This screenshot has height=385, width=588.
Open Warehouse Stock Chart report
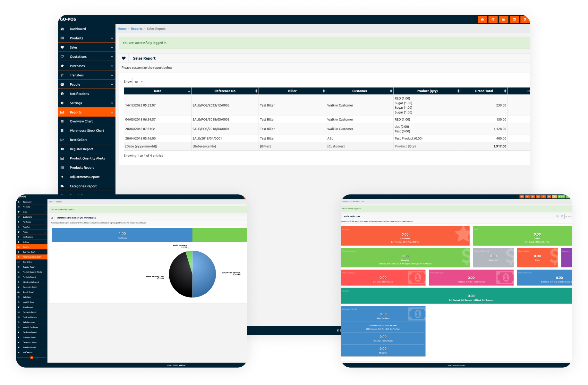tap(87, 131)
